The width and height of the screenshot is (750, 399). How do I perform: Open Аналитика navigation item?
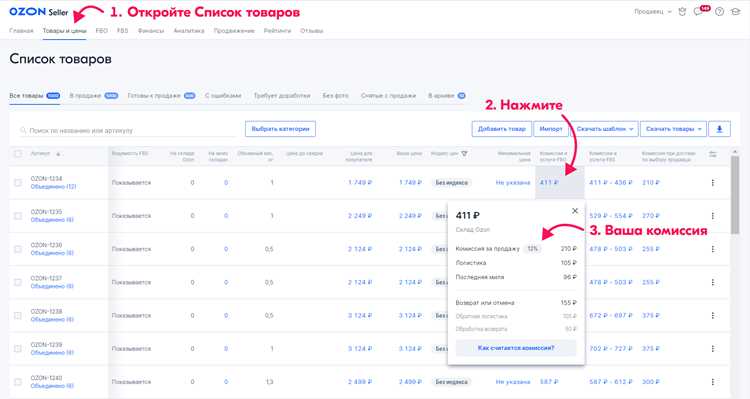[x=188, y=31]
